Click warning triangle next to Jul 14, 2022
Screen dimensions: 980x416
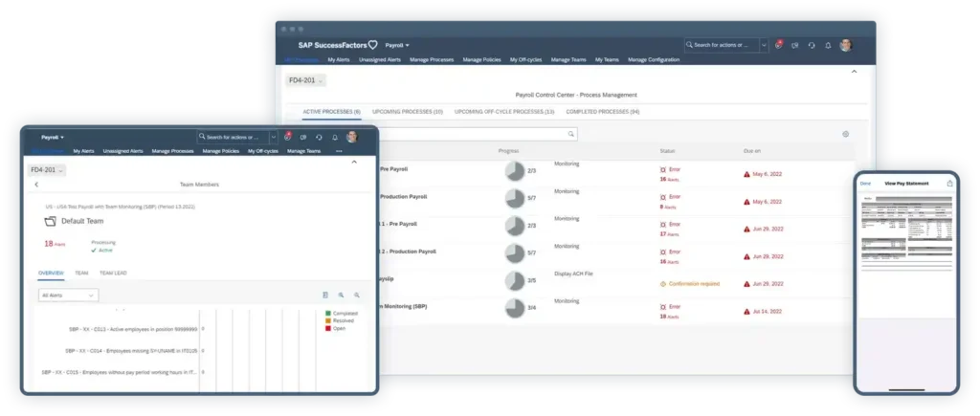746,311
